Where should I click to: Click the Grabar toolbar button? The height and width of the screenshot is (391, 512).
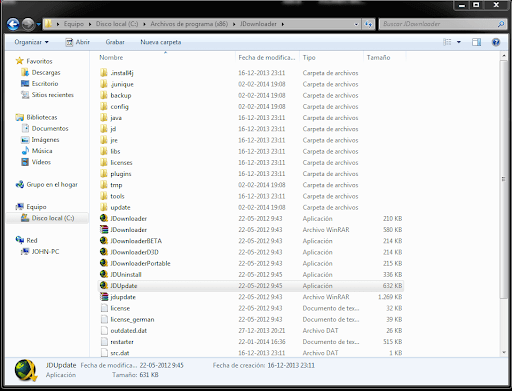(115, 42)
